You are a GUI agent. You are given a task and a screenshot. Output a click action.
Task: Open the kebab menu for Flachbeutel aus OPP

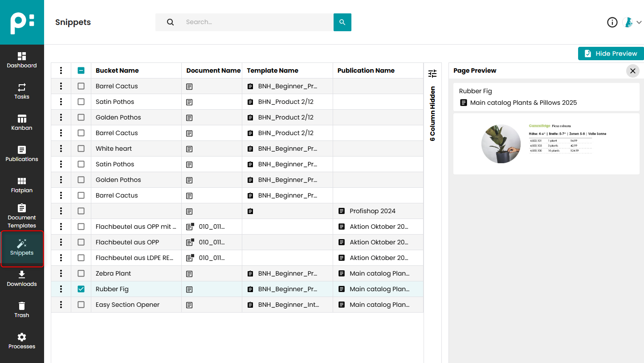click(61, 242)
